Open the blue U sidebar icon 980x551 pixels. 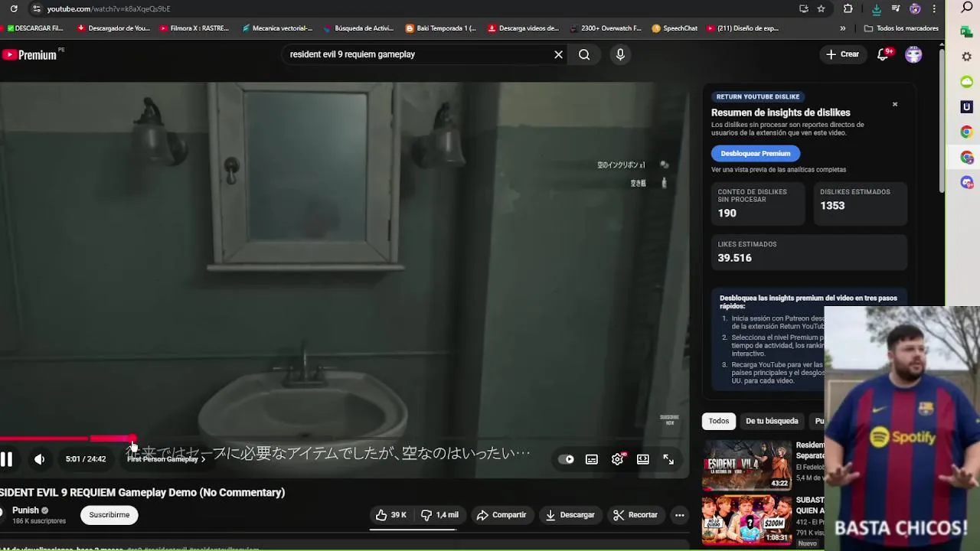pos(967,107)
